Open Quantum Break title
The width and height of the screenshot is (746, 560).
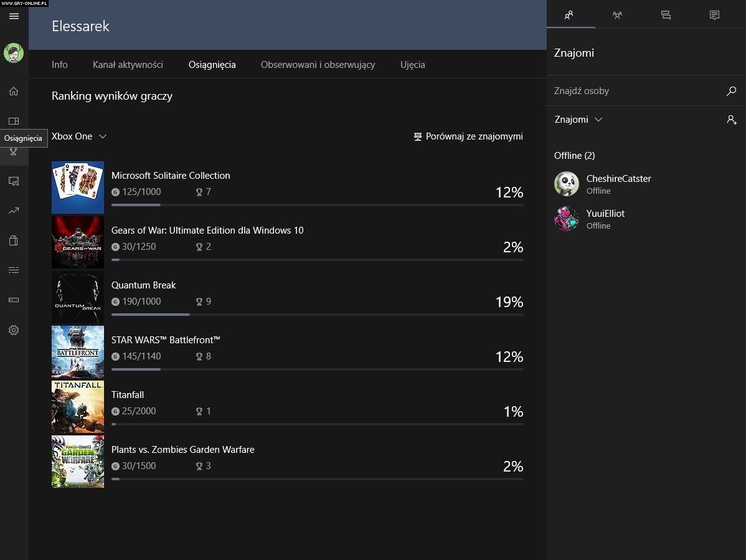click(x=144, y=285)
